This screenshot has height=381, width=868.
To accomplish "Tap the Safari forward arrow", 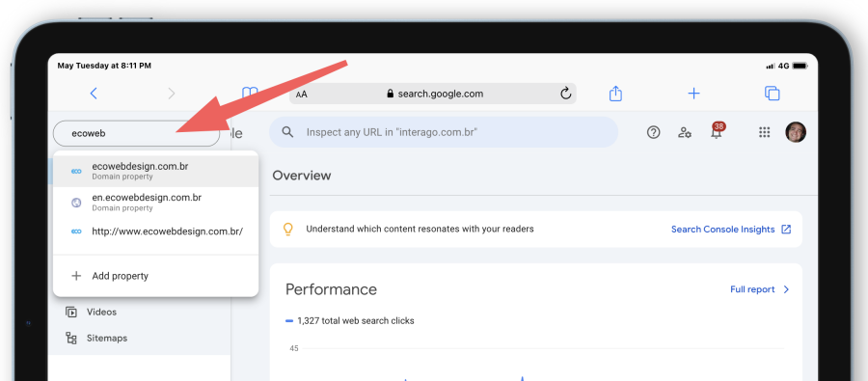I will coord(171,94).
